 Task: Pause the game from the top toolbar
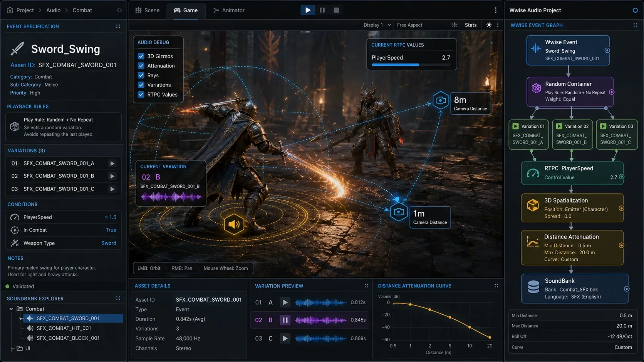tap(322, 10)
